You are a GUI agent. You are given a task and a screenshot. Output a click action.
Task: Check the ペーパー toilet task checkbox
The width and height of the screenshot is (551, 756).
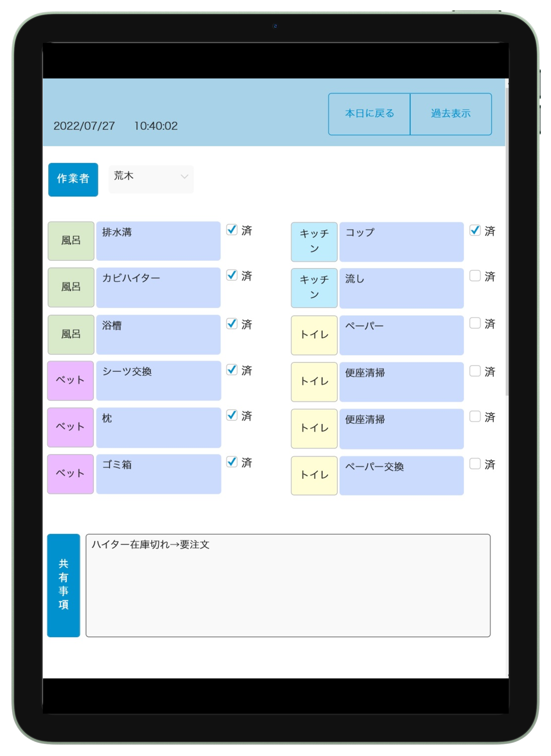pos(475,323)
